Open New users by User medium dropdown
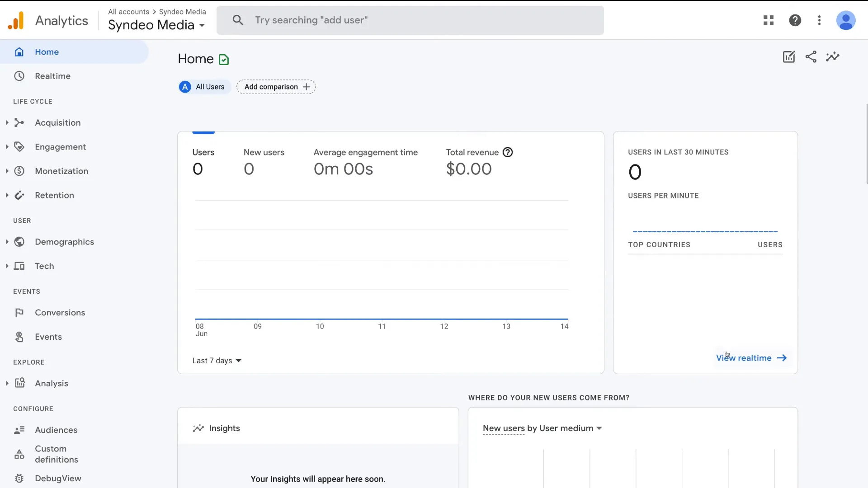Image resolution: width=868 pixels, height=488 pixels. (x=542, y=428)
